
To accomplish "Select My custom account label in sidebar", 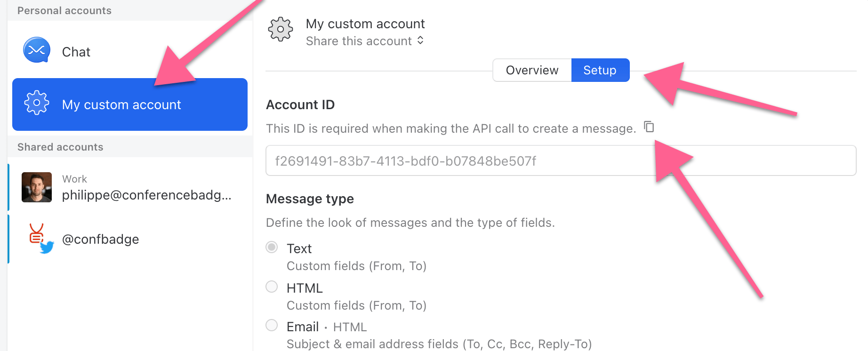I will pyautogui.click(x=121, y=104).
